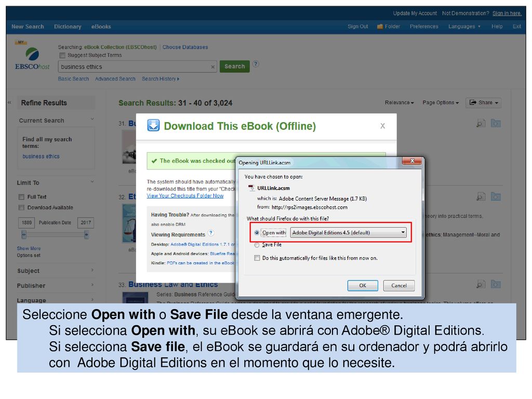Click the left publication date slider handle
This screenshot has height=399, width=532.
click(24, 234)
